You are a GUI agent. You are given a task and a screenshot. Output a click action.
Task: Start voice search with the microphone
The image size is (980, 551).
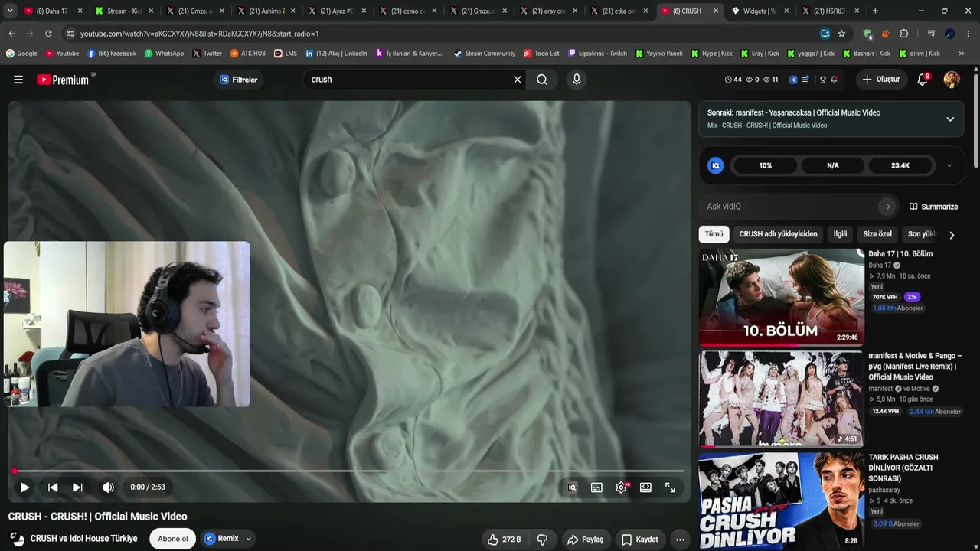pyautogui.click(x=577, y=80)
